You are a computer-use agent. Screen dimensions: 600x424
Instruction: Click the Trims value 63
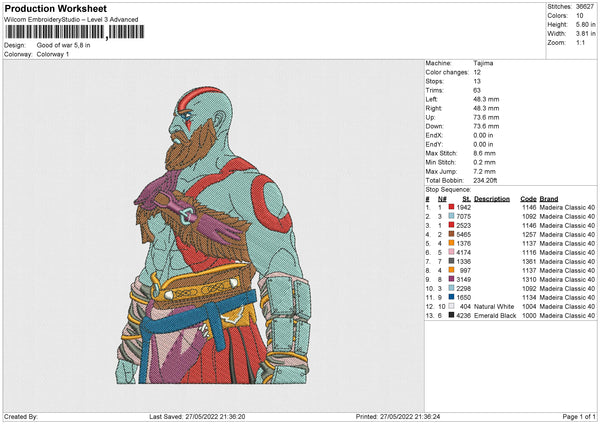pyautogui.click(x=477, y=90)
